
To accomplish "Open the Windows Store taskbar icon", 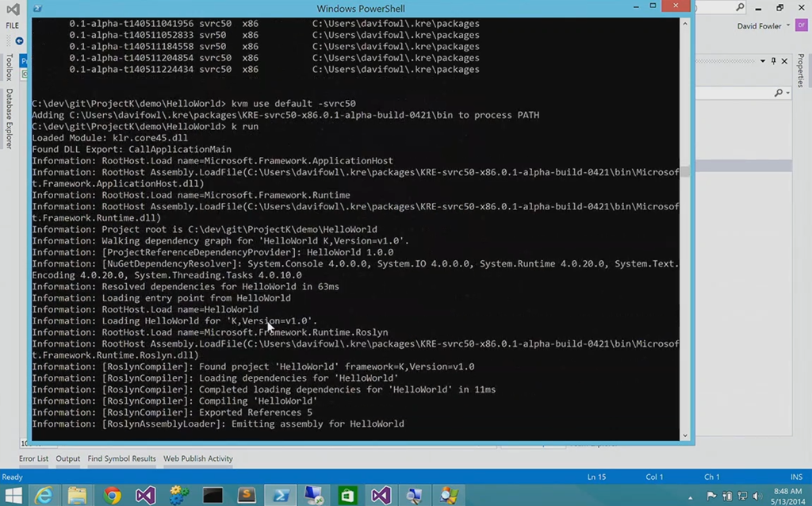I will (347, 496).
